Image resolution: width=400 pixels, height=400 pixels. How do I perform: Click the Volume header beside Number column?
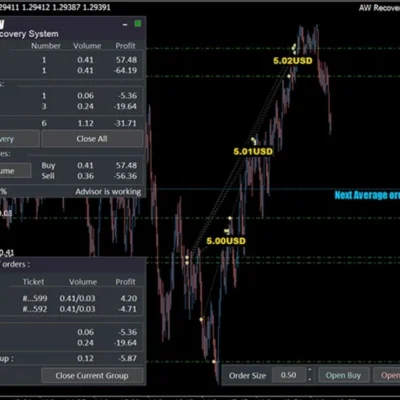pyautogui.click(x=87, y=46)
